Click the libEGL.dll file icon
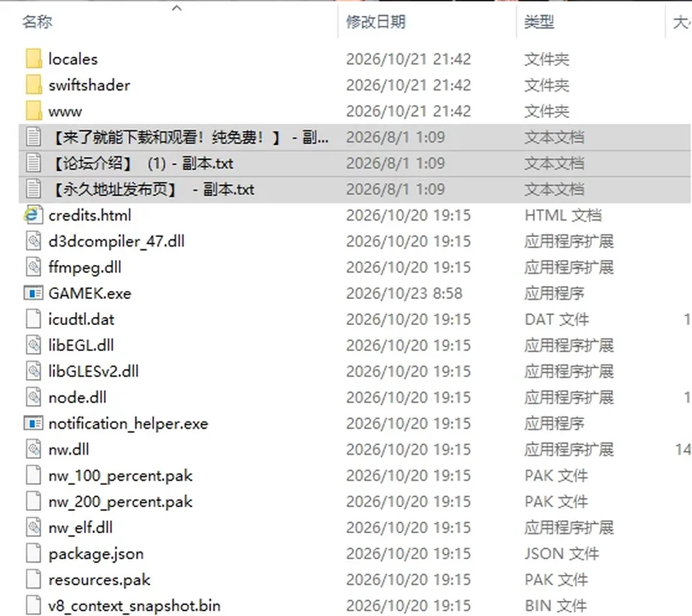 click(x=34, y=345)
